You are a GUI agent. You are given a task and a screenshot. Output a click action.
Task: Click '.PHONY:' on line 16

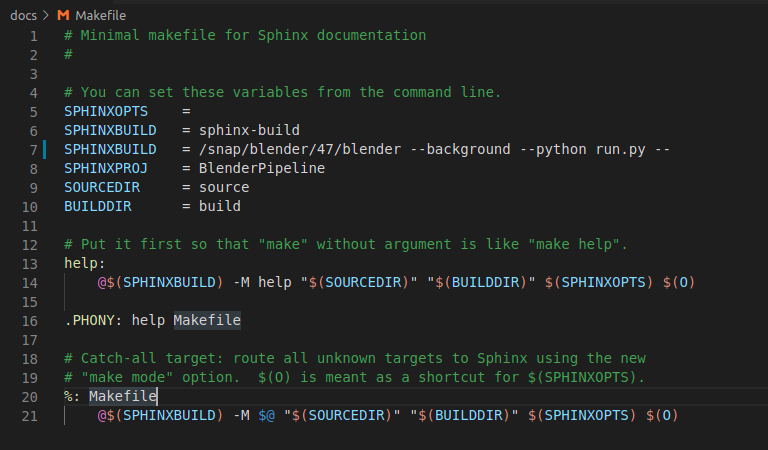(x=93, y=320)
